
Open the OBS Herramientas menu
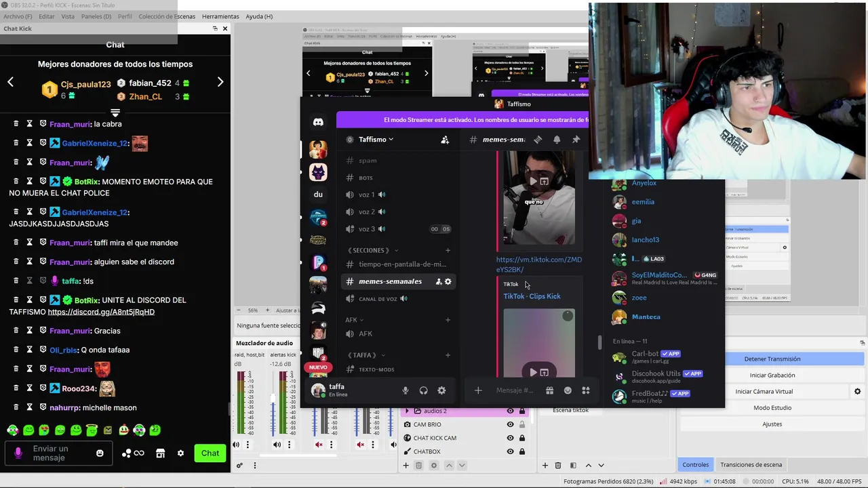coord(220,16)
